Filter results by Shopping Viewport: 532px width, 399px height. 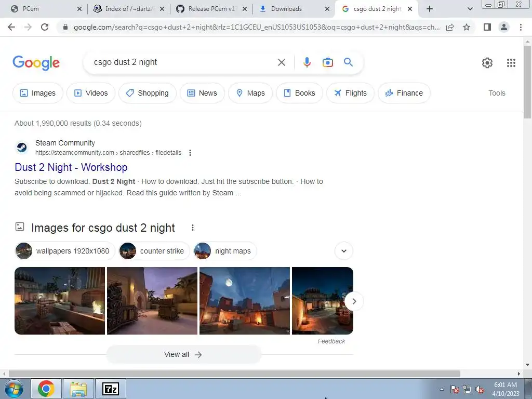147,93
